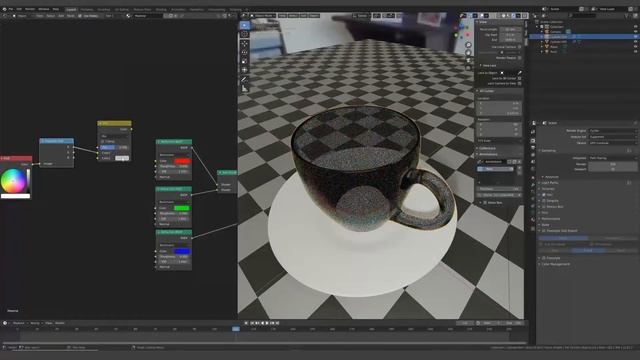Enable the Use Local Camera checkbox
The height and width of the screenshot is (360, 640).
coord(519,47)
